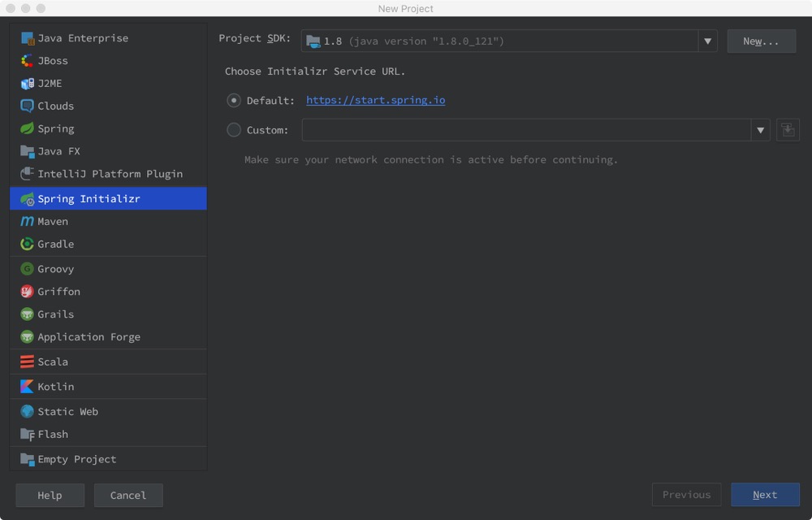Select the Clouds text row

click(x=108, y=106)
